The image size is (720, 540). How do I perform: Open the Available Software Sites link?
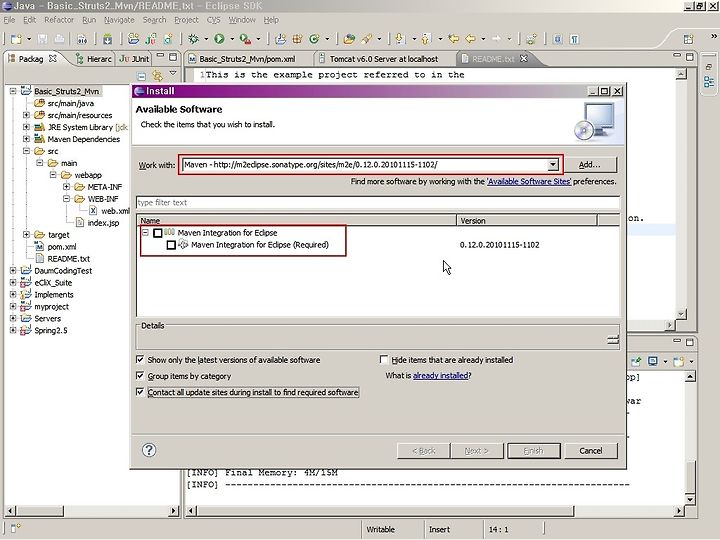click(x=529, y=181)
